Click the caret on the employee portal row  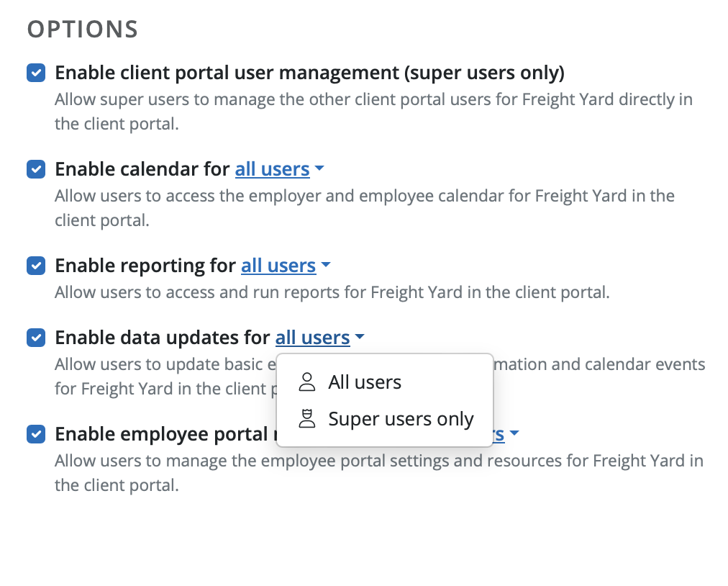click(x=514, y=434)
